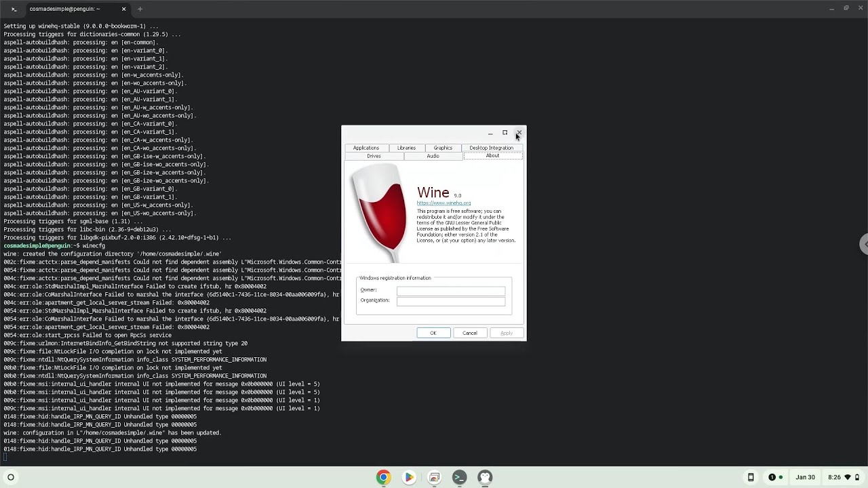Viewport: 868px width, 488px height.
Task: Close the terminal window
Action: pyautogui.click(x=860, y=8)
